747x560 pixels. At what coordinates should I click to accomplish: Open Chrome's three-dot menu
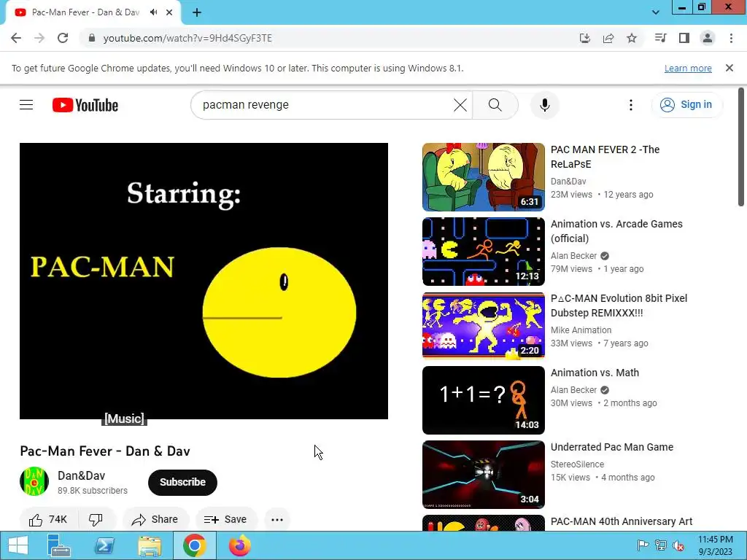731,38
